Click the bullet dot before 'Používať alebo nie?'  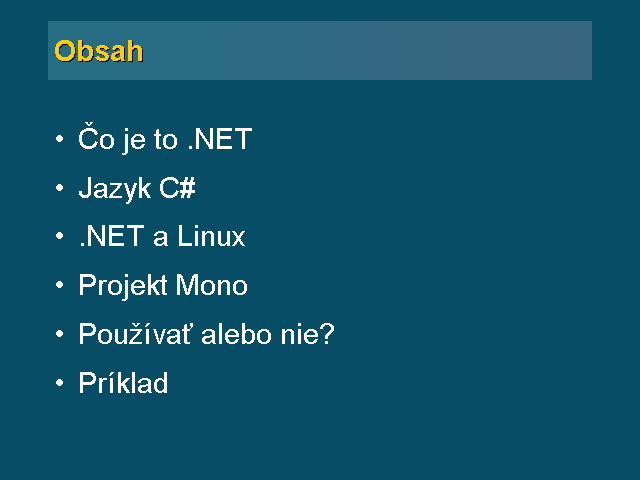click(x=60, y=334)
